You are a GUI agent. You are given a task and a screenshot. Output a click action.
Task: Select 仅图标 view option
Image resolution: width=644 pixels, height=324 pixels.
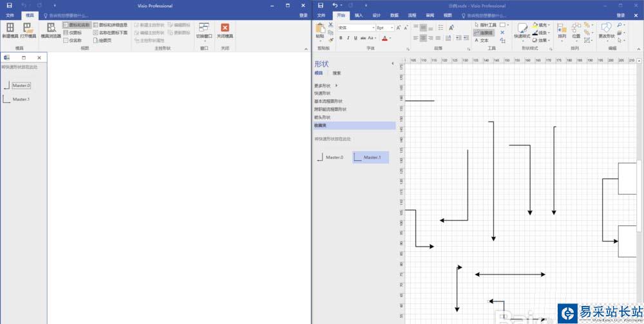coord(73,32)
